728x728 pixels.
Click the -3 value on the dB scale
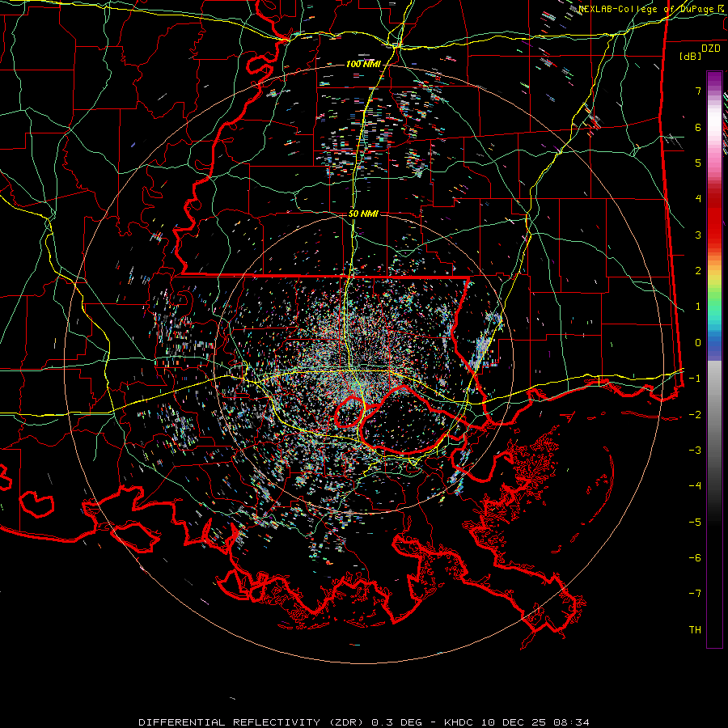click(x=695, y=451)
